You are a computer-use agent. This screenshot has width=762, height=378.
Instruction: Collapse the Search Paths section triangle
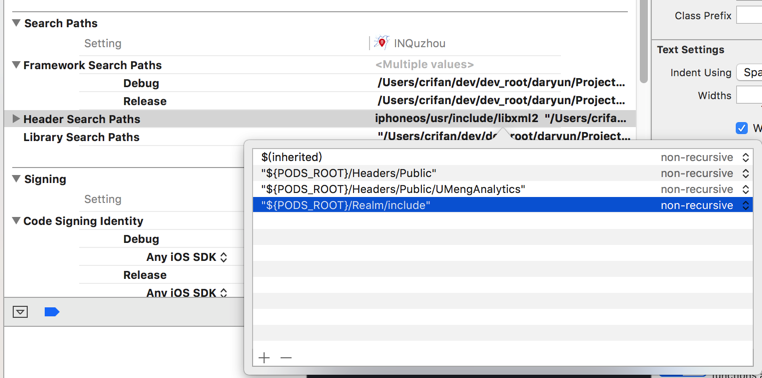point(17,23)
